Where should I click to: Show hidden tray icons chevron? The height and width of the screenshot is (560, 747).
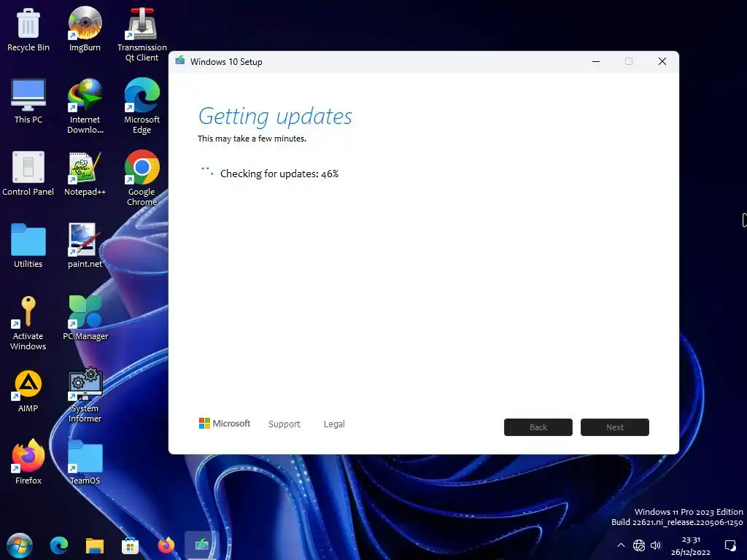click(621, 545)
